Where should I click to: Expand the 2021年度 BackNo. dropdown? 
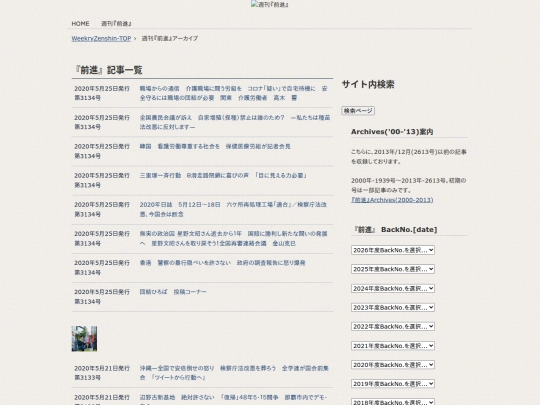[x=393, y=345]
